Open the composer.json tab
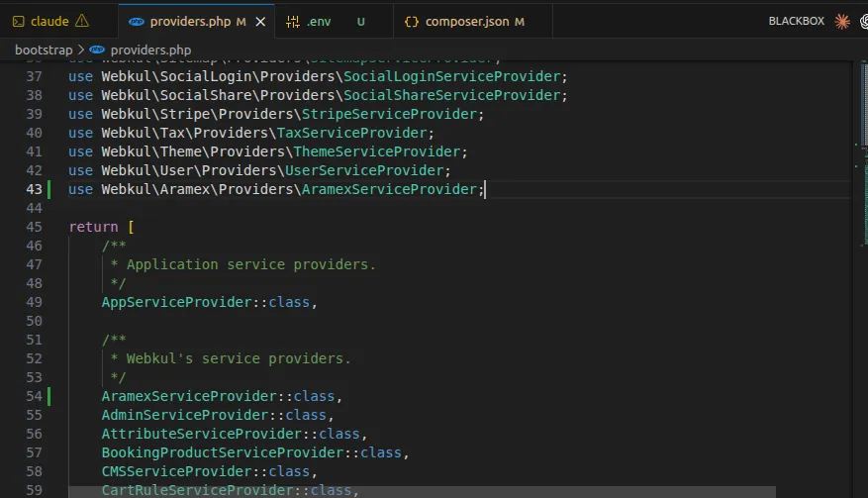868x498 pixels. 473,21
